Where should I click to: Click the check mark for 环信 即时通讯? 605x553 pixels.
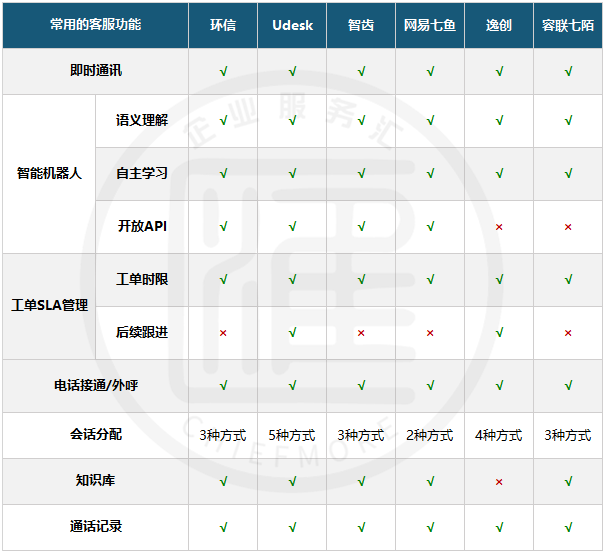point(223,71)
